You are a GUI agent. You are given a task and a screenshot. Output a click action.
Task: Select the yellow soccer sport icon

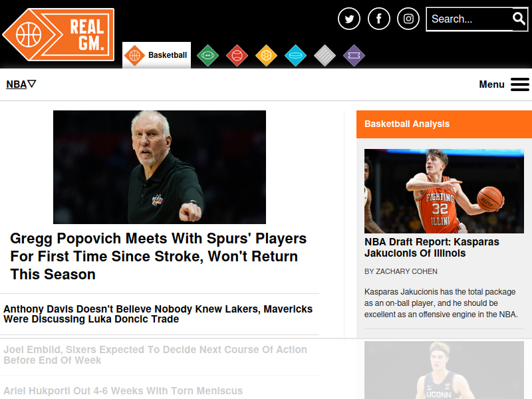click(267, 55)
